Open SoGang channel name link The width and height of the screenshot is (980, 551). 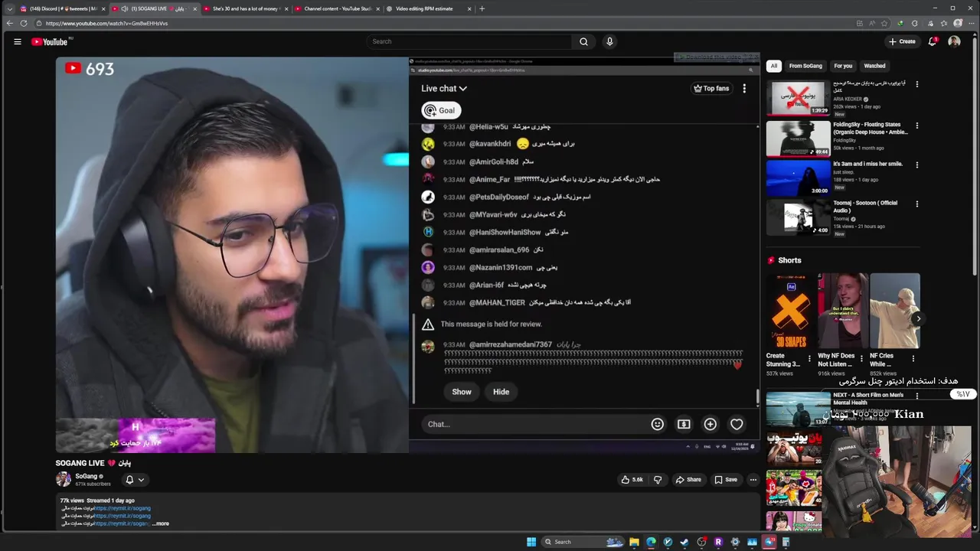pyautogui.click(x=86, y=476)
